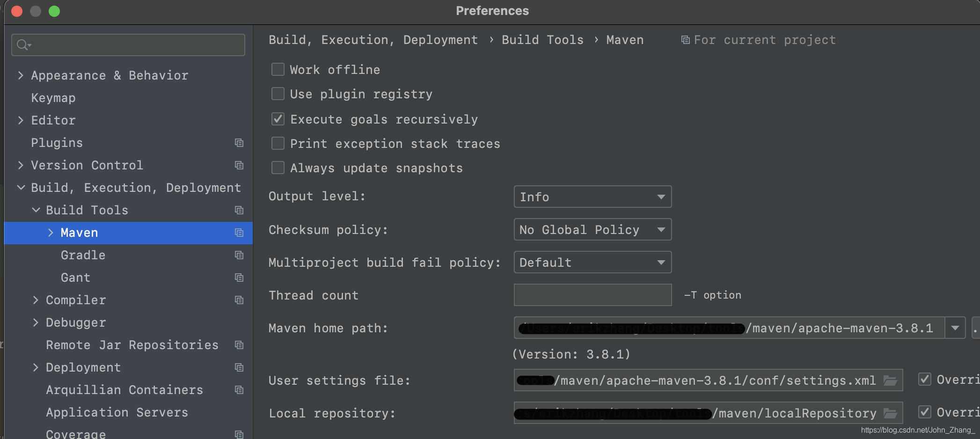
Task: Click the -T option hint text
Action: click(713, 295)
